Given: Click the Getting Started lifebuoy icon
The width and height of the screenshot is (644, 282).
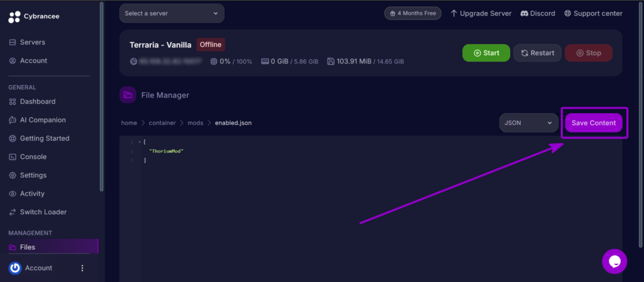Looking at the screenshot, I should pos(13,139).
